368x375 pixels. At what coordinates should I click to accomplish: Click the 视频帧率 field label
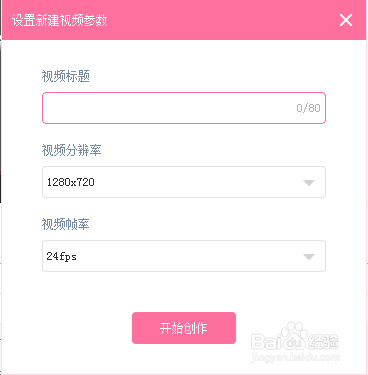(x=66, y=224)
